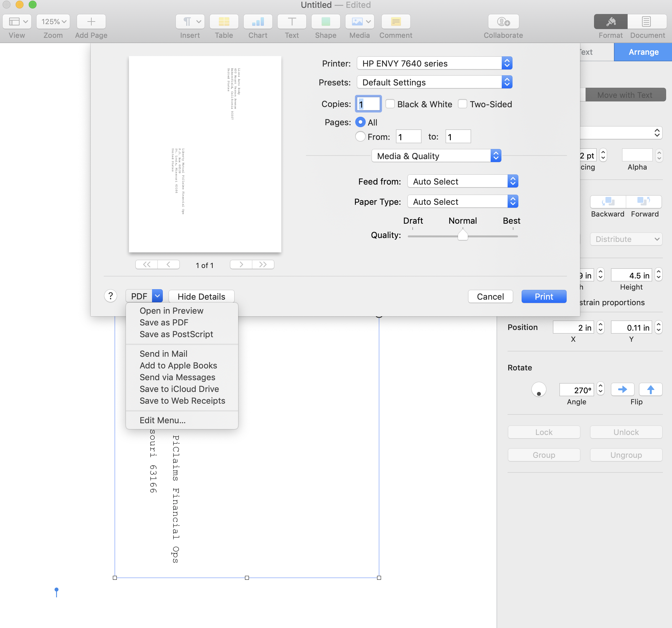Screen dimensions: 672x628
Task: Choose Save as PDF from menu
Action: pos(164,322)
